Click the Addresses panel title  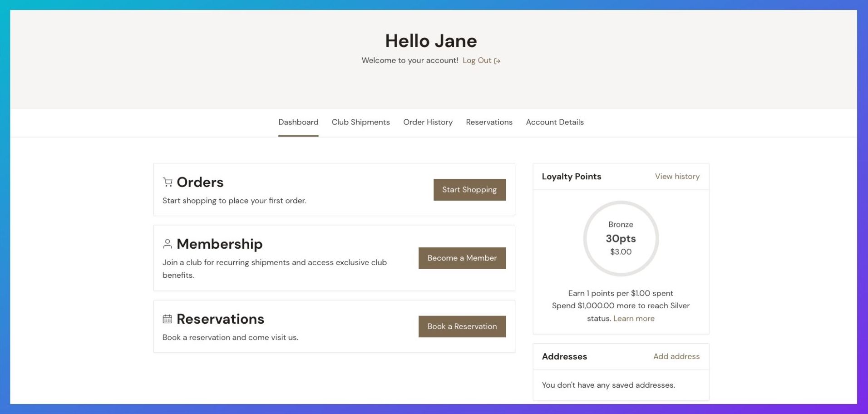click(564, 356)
